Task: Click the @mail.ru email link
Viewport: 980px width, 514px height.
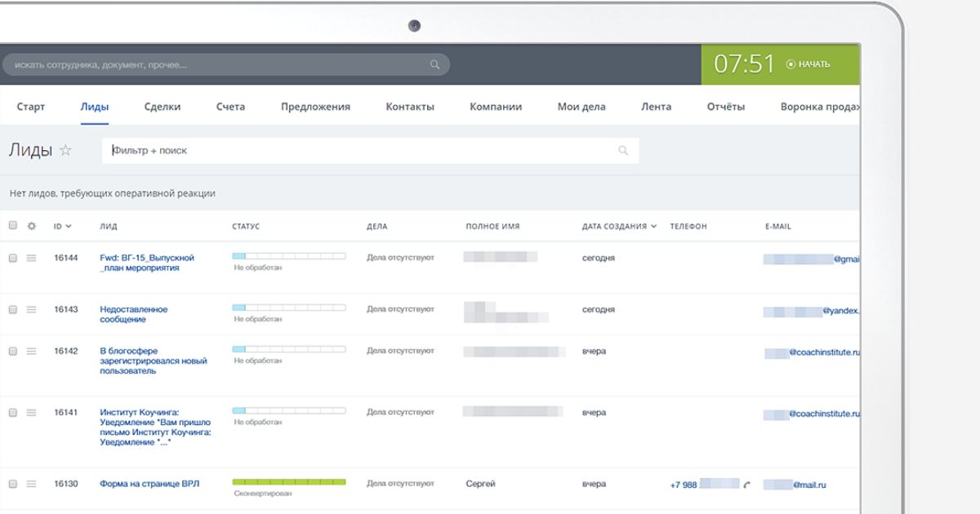Action: pyautogui.click(x=795, y=485)
